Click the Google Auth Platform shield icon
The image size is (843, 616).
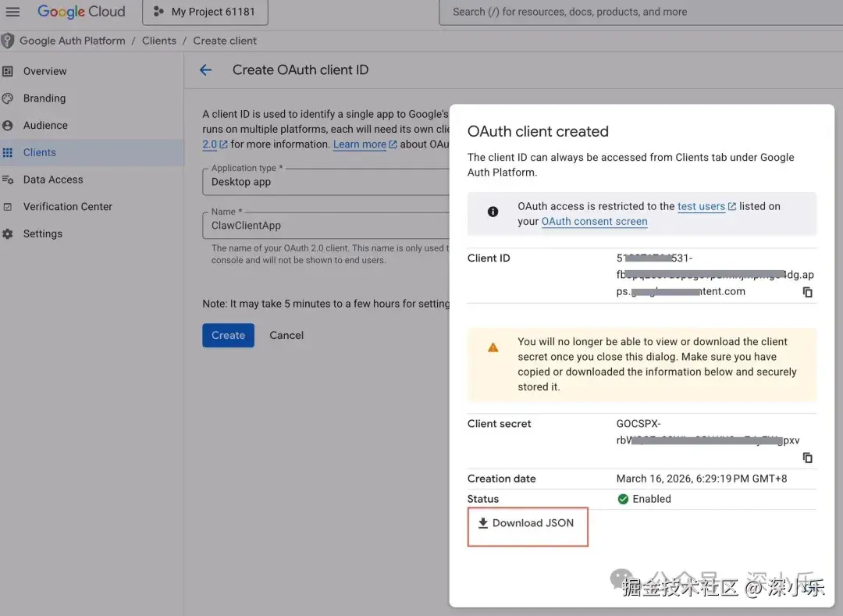point(8,41)
